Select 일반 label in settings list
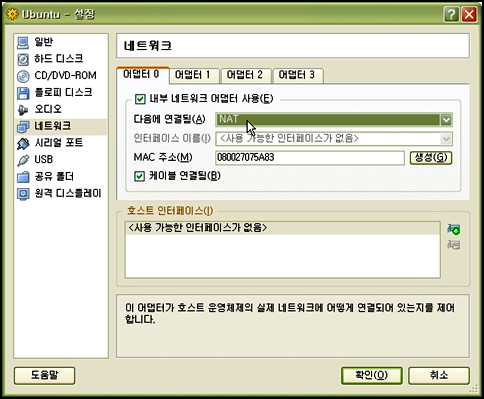Image resolution: width=484 pixels, height=399 pixels. 44,42
